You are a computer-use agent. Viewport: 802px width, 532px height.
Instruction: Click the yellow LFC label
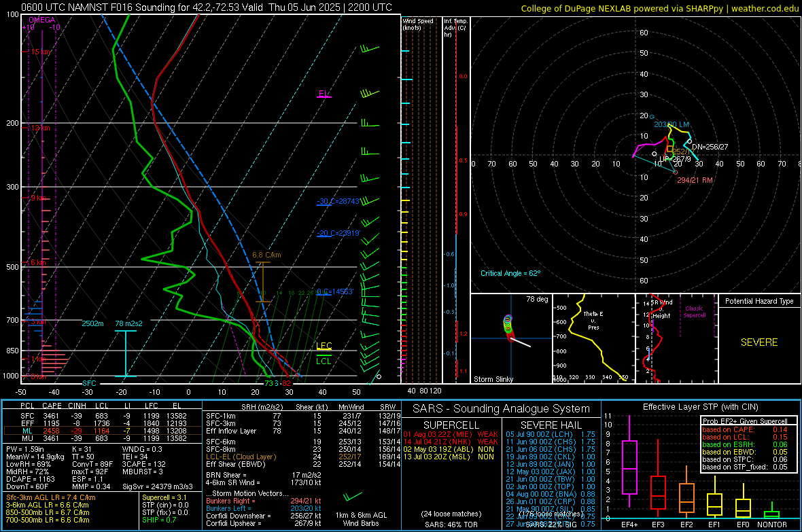coord(324,346)
